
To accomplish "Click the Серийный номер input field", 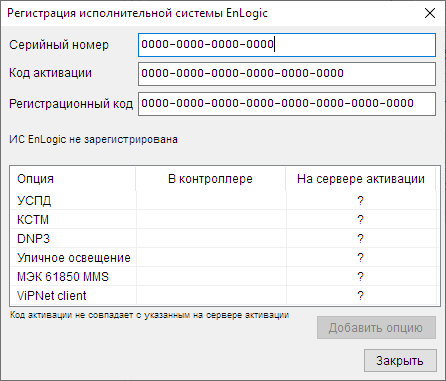I will pyautogui.click(x=287, y=45).
